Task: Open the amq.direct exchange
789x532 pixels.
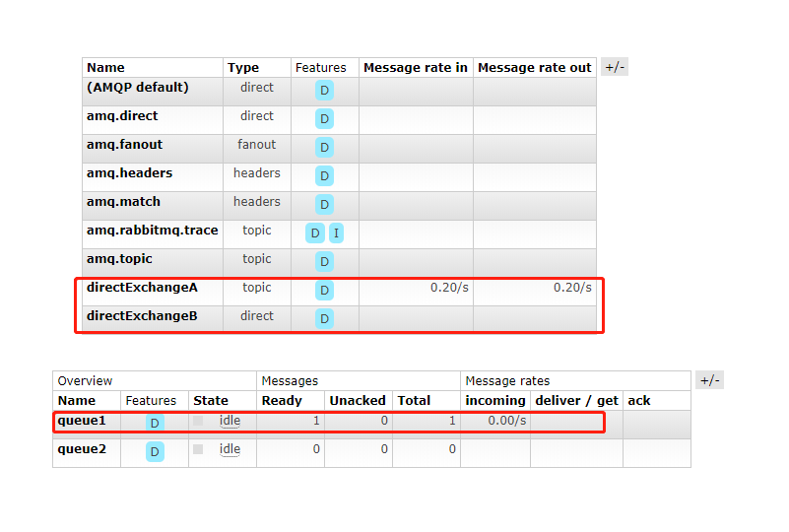Action: pos(122,116)
